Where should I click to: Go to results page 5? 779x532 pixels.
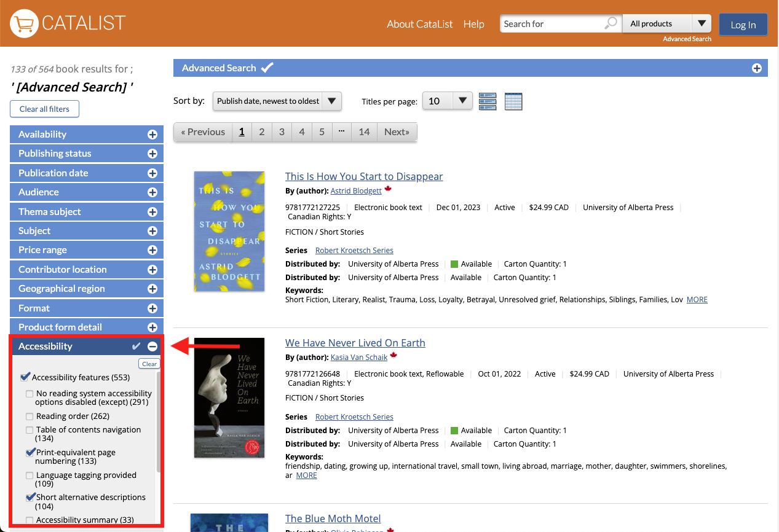pyautogui.click(x=322, y=132)
